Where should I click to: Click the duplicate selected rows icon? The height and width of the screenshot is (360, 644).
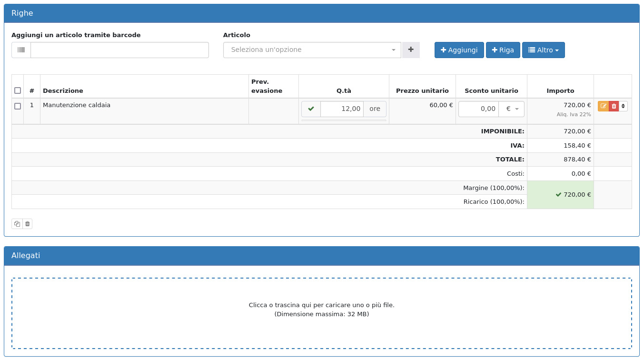coord(17,224)
